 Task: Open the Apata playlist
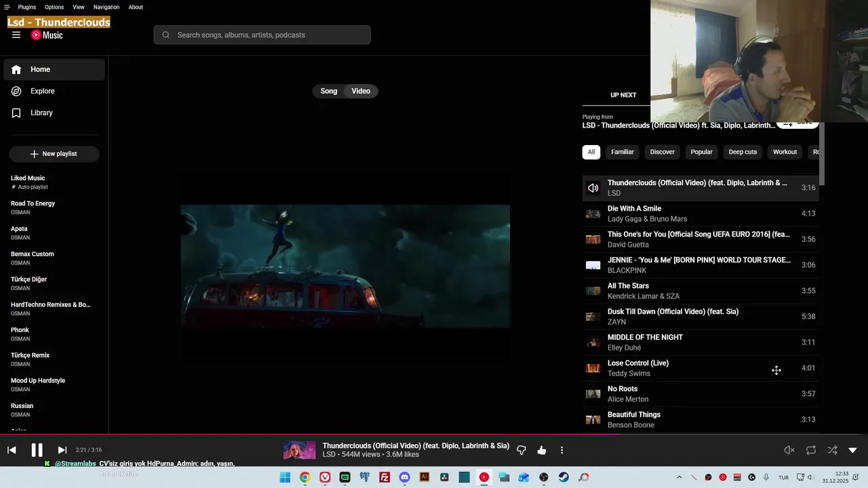[54, 232]
